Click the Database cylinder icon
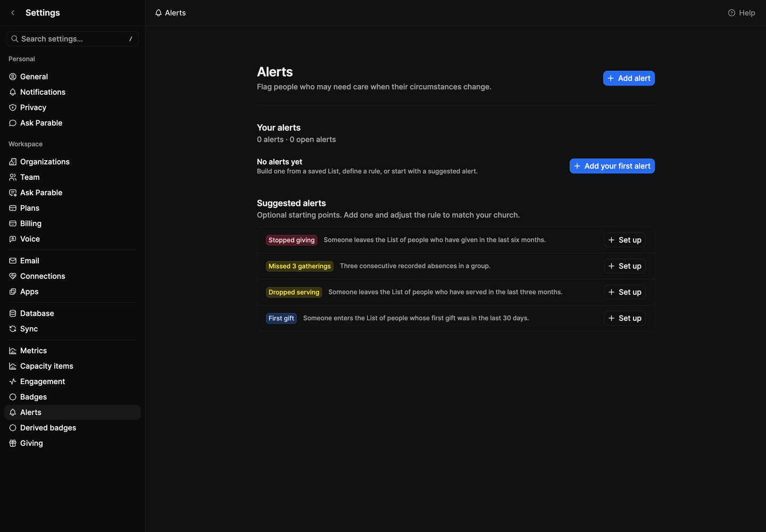 point(13,313)
